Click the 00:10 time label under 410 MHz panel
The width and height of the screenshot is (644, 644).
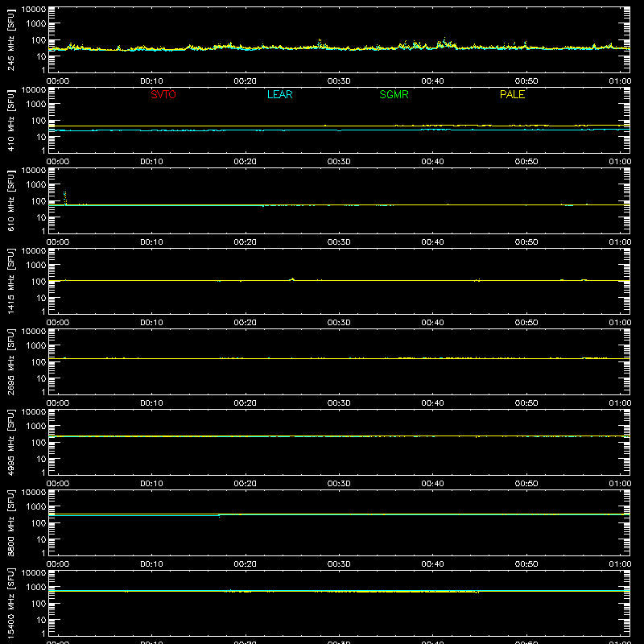click(x=151, y=162)
